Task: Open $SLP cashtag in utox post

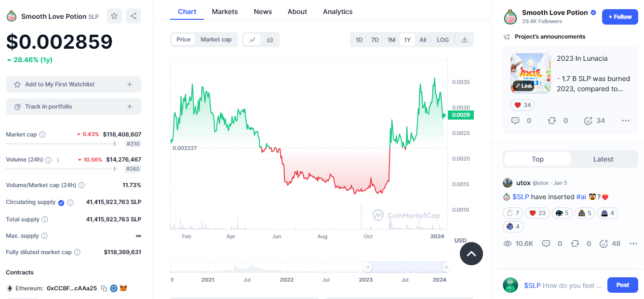Action: [x=521, y=197]
